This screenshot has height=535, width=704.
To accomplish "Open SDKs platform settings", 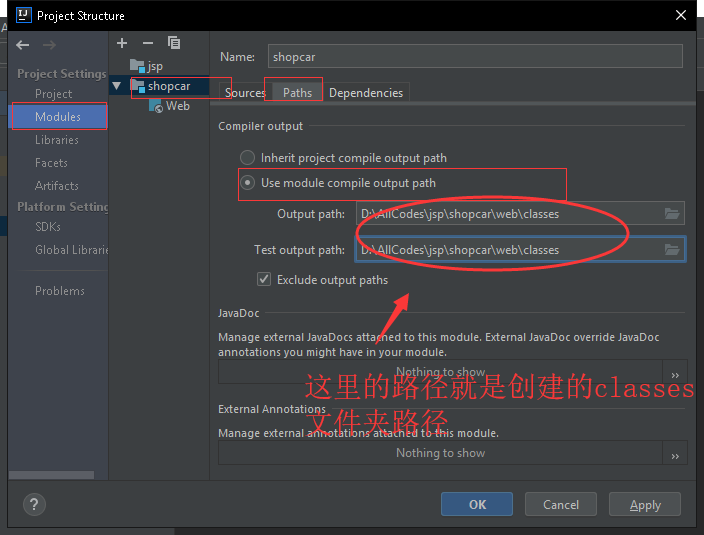I will pos(48,227).
